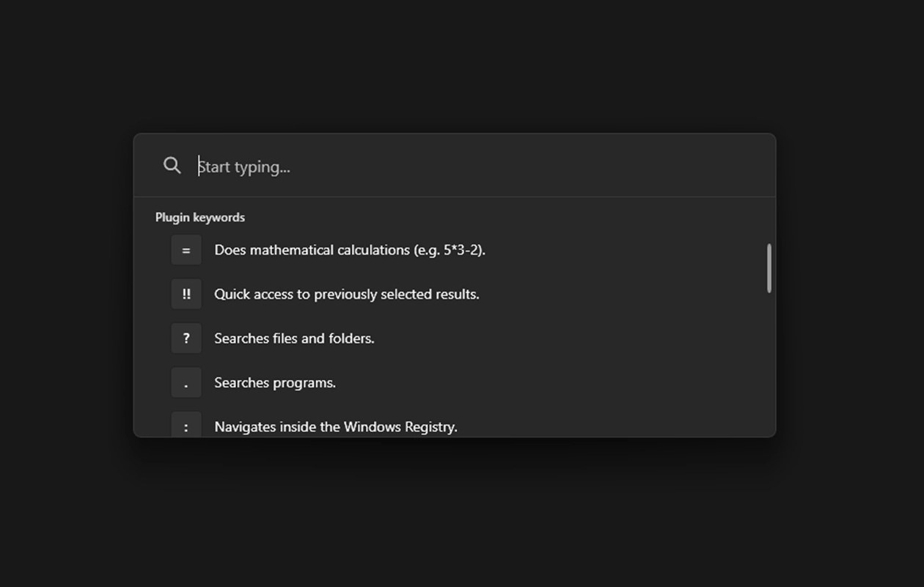Click the text Does mathematical calculations
Screen dimensions: 924x587
click(x=350, y=249)
